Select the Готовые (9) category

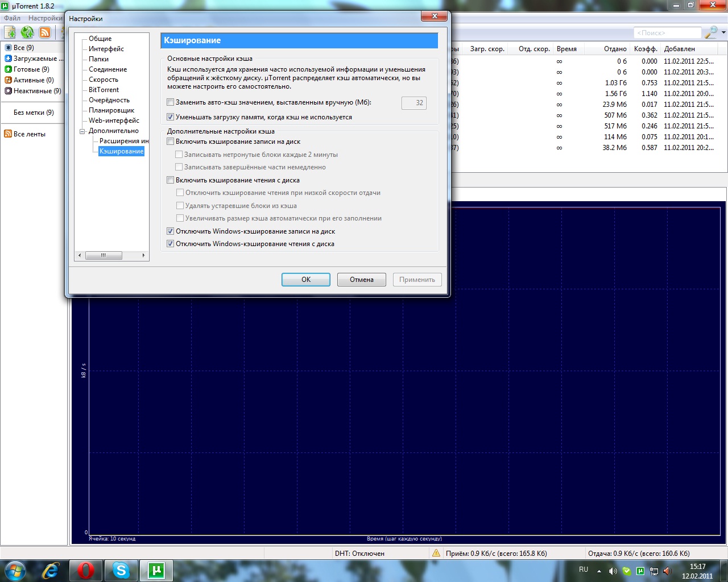coord(27,69)
